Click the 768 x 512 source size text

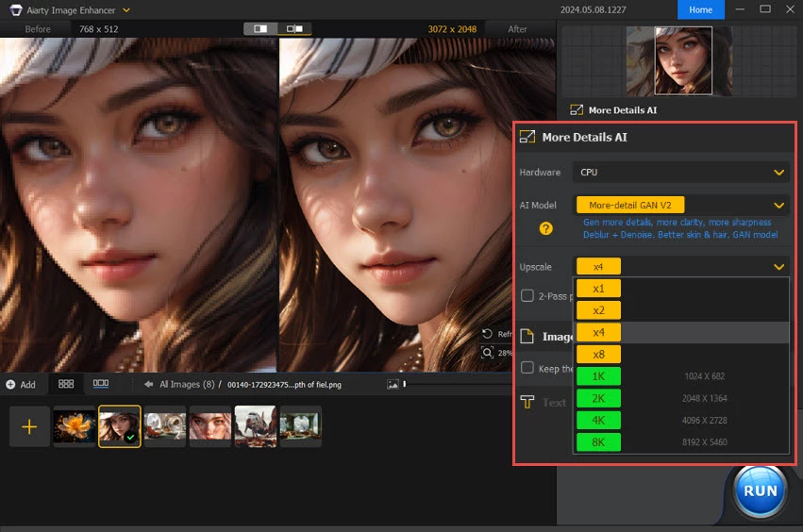click(98, 29)
